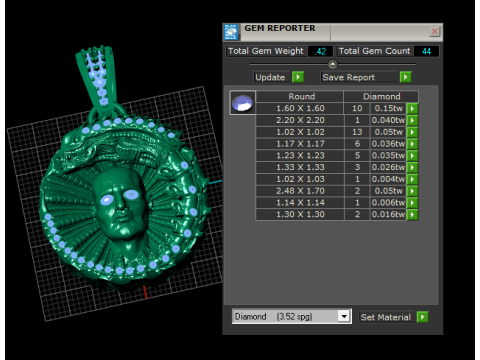
Task: Select the 1.02 X 1.03 size cell
Action: point(300,179)
